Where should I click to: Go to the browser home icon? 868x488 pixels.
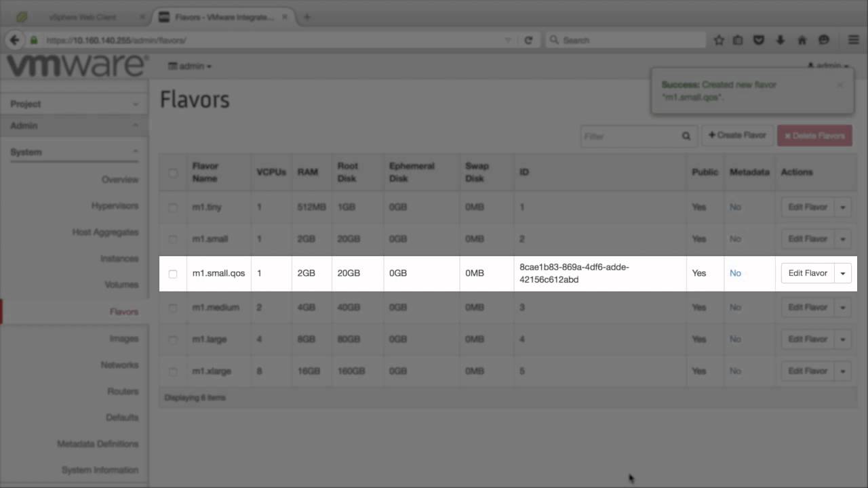tap(802, 40)
